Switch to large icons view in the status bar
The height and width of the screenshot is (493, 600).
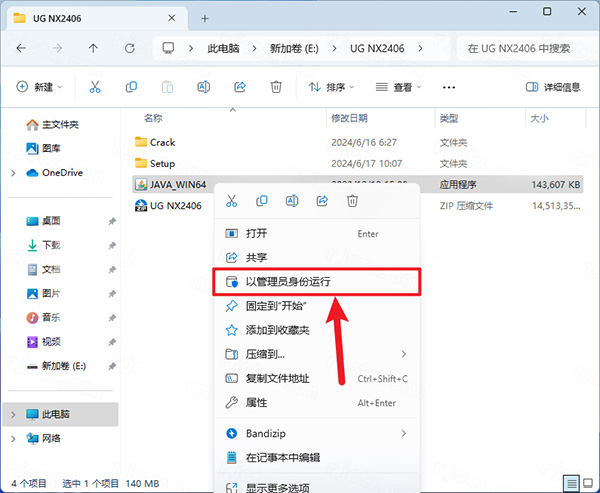pos(589,483)
